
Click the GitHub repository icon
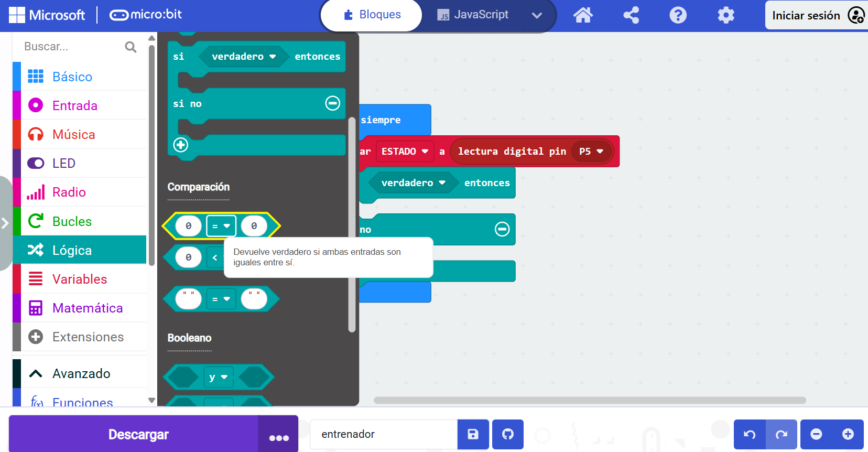[x=507, y=434]
